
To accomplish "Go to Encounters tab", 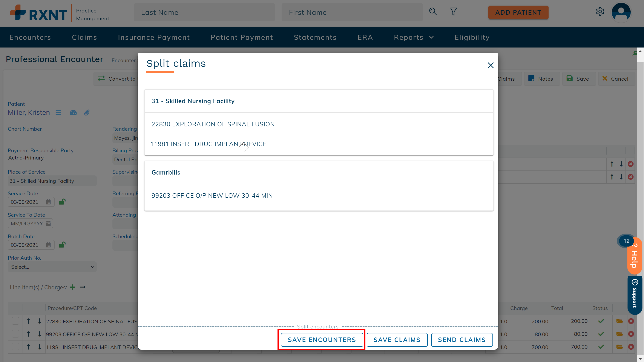I will [x=30, y=37].
